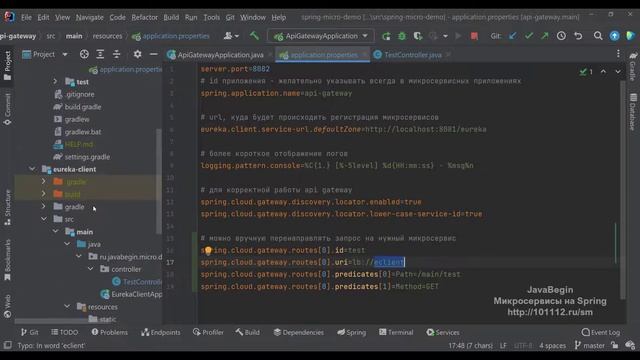
Task: Open the Dependencies tool window
Action: tap(298, 332)
